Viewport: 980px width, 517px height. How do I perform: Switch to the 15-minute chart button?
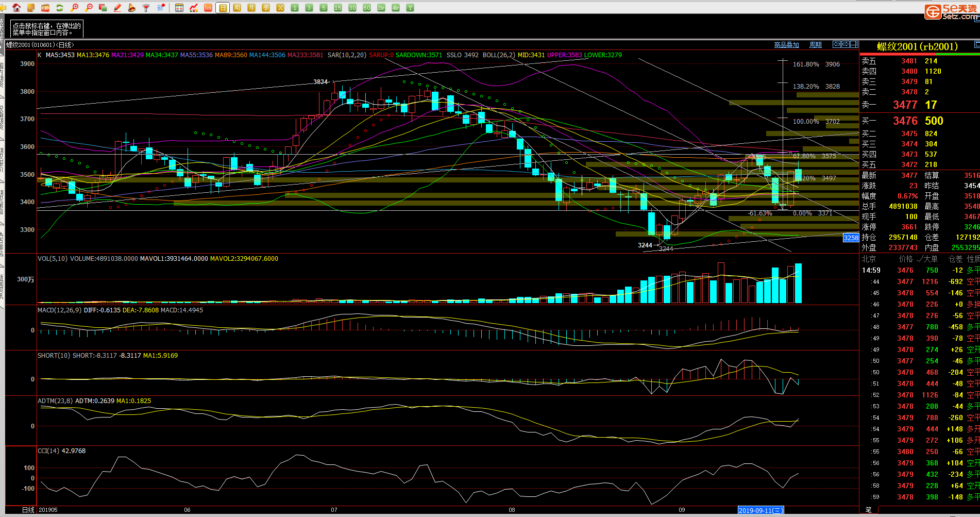pyautogui.click(x=338, y=8)
